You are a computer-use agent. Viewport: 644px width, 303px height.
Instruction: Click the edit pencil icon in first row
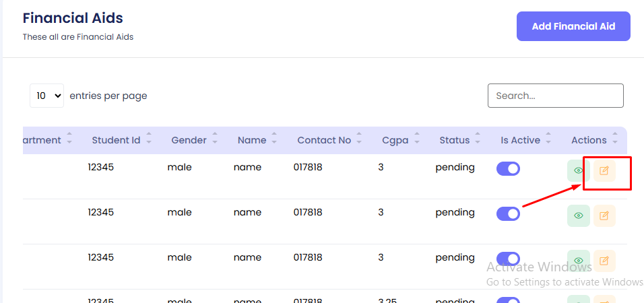(x=604, y=171)
